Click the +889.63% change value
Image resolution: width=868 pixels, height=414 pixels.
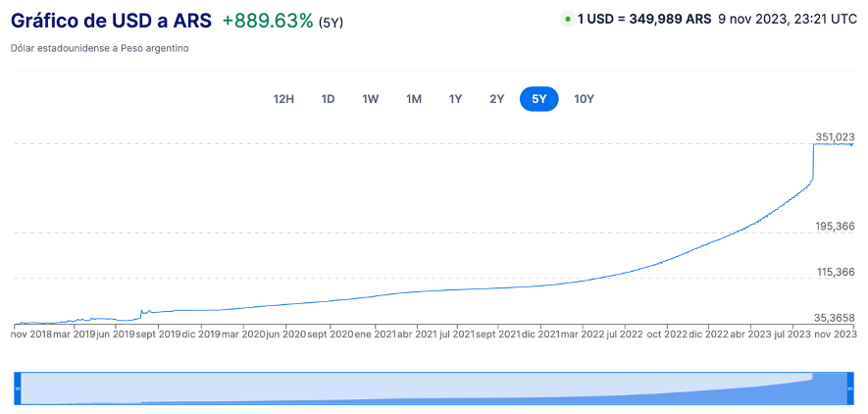click(268, 21)
